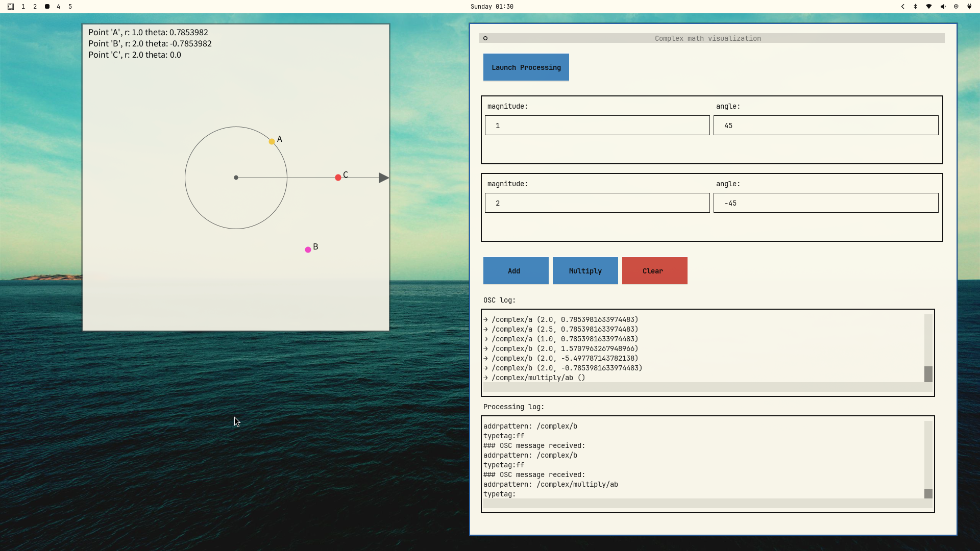This screenshot has height=551, width=980.
Task: Expand the tray with left chevron arrow
Action: (902, 7)
